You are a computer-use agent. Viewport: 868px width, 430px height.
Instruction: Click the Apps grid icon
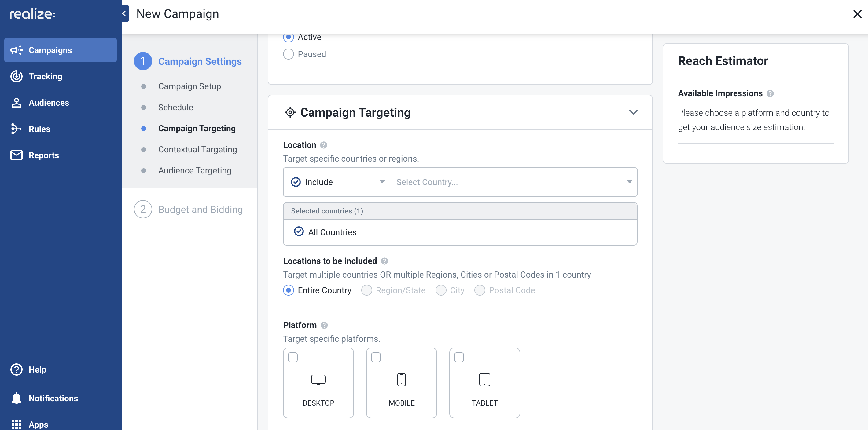16,424
